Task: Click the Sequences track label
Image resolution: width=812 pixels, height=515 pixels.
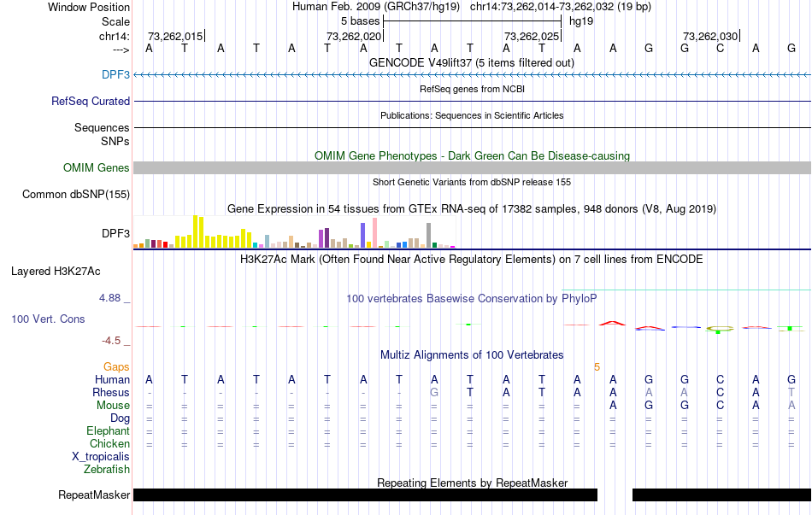Action: click(x=102, y=127)
